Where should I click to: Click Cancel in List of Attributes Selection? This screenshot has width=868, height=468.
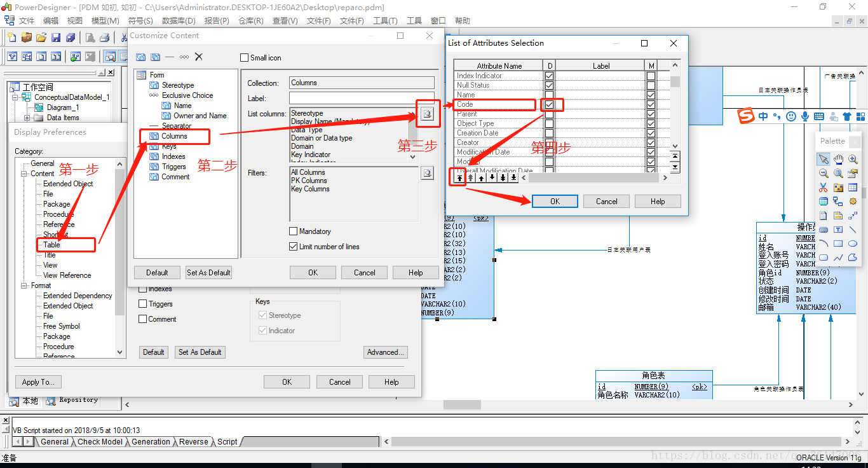pos(606,202)
